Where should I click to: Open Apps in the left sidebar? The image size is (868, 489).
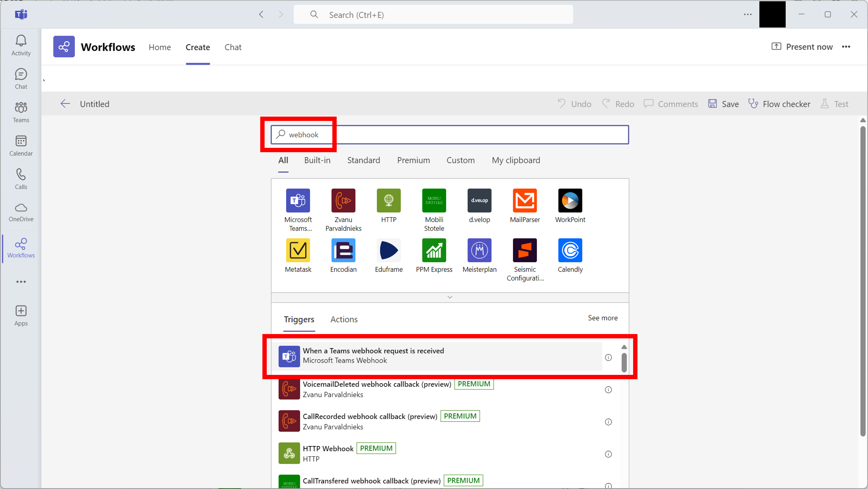pyautogui.click(x=21, y=315)
